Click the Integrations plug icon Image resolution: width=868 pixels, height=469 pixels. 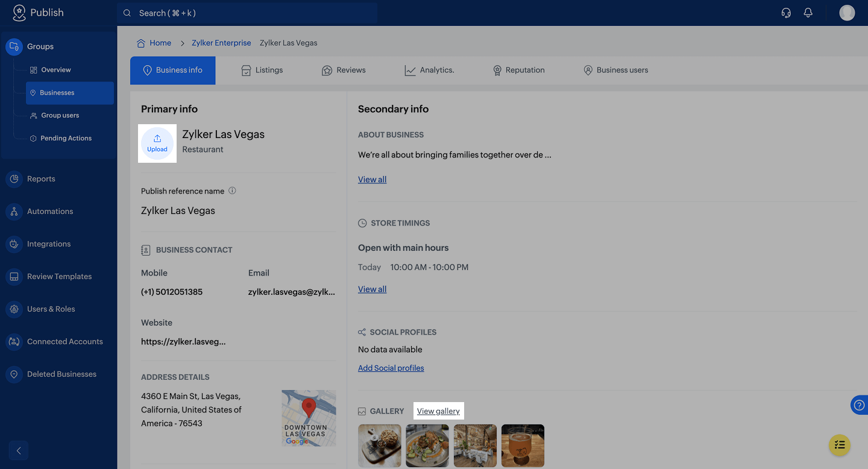(14, 244)
